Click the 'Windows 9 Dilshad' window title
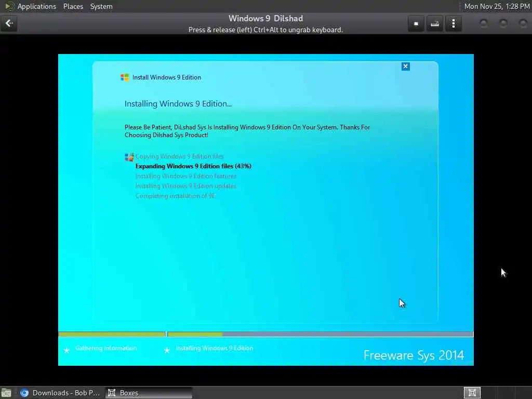 click(x=265, y=18)
